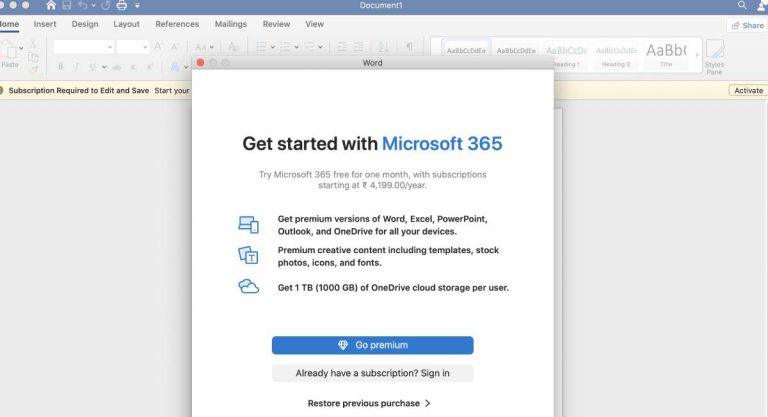The height and width of the screenshot is (417, 768).
Task: Switch to the Insert tab
Action: (x=45, y=24)
